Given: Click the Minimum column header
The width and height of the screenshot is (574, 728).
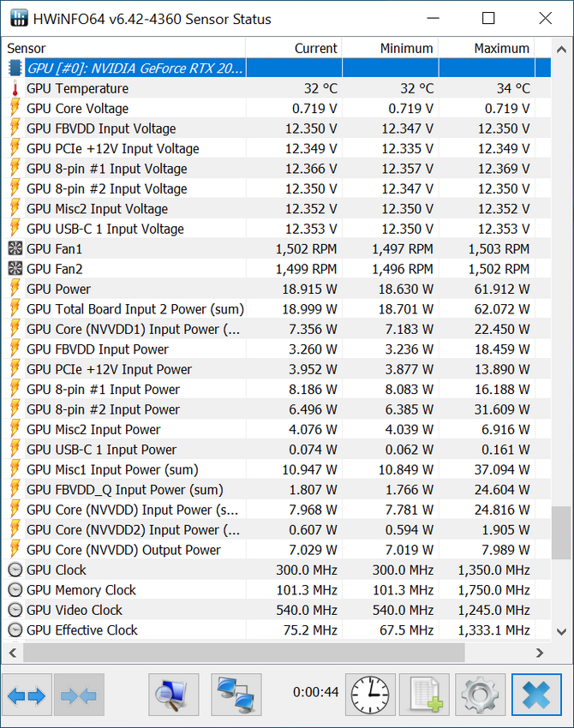Looking at the screenshot, I should coord(390,48).
